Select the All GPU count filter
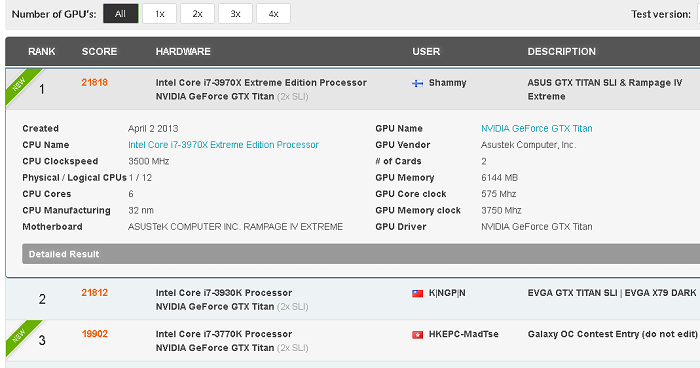The image size is (700, 368). [121, 14]
